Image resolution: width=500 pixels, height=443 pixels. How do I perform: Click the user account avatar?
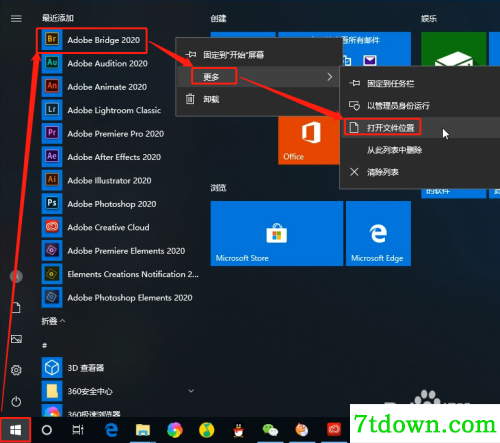click(x=16, y=276)
